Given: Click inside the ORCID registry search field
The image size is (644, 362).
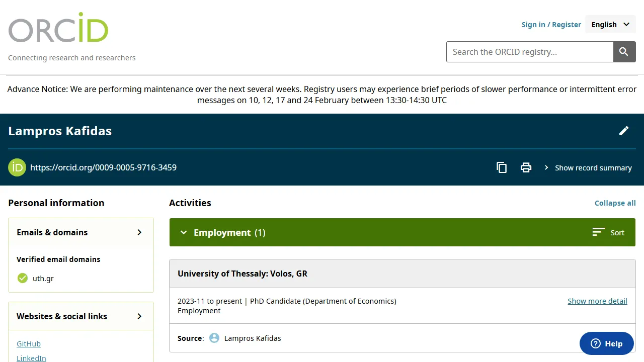Looking at the screenshot, I should [528, 51].
